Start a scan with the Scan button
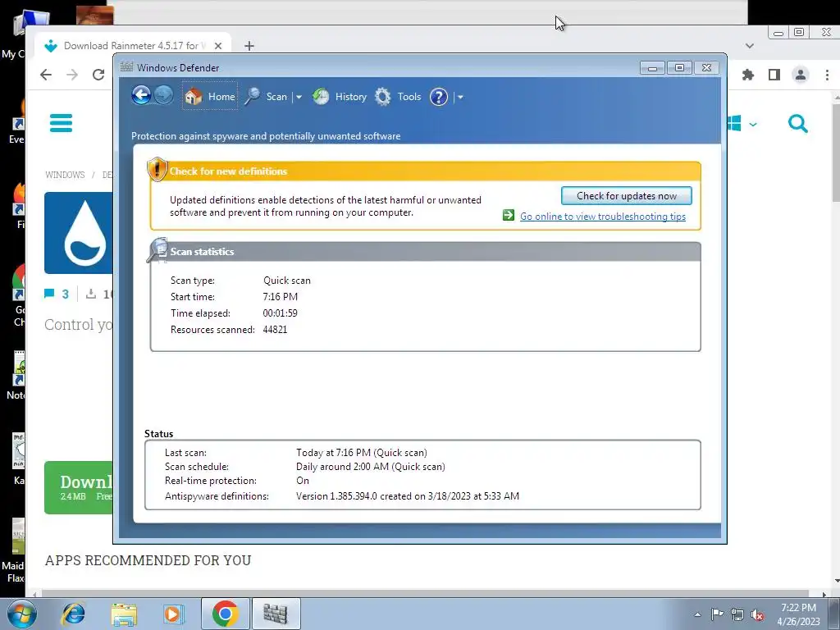Screen dimensions: 840x630 click(267, 97)
